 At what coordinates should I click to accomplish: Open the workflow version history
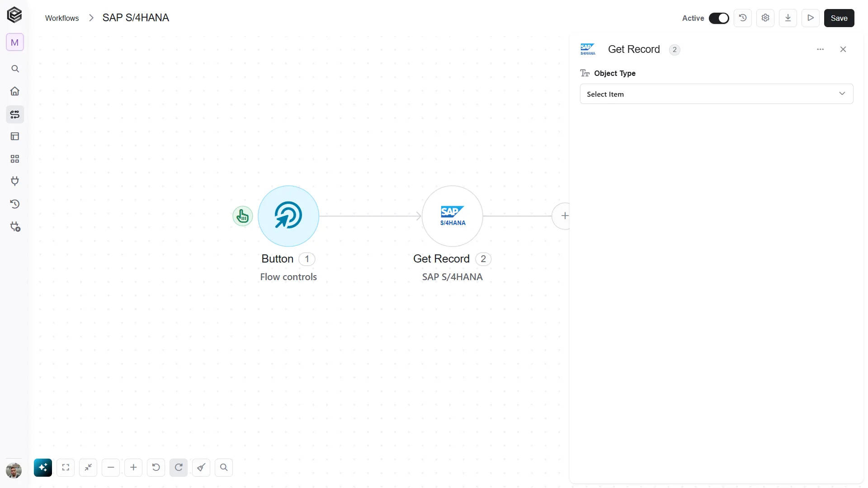pyautogui.click(x=743, y=18)
